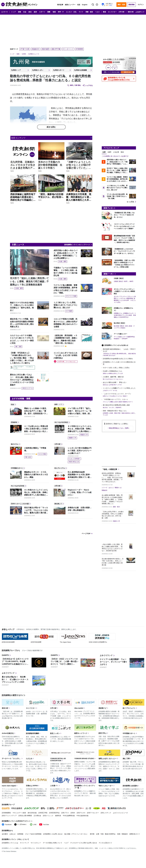Select スポーツ in the navigation bar
The image size is (146, 868).
click(42, 12)
